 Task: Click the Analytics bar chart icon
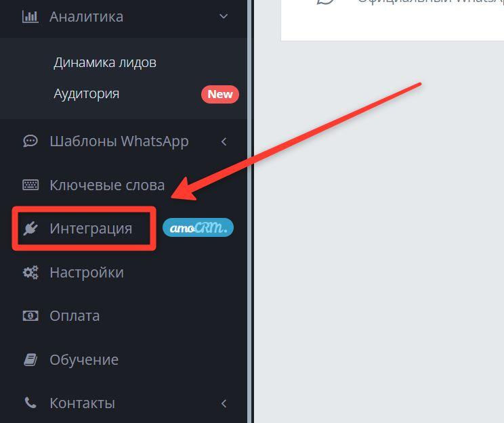point(30,16)
